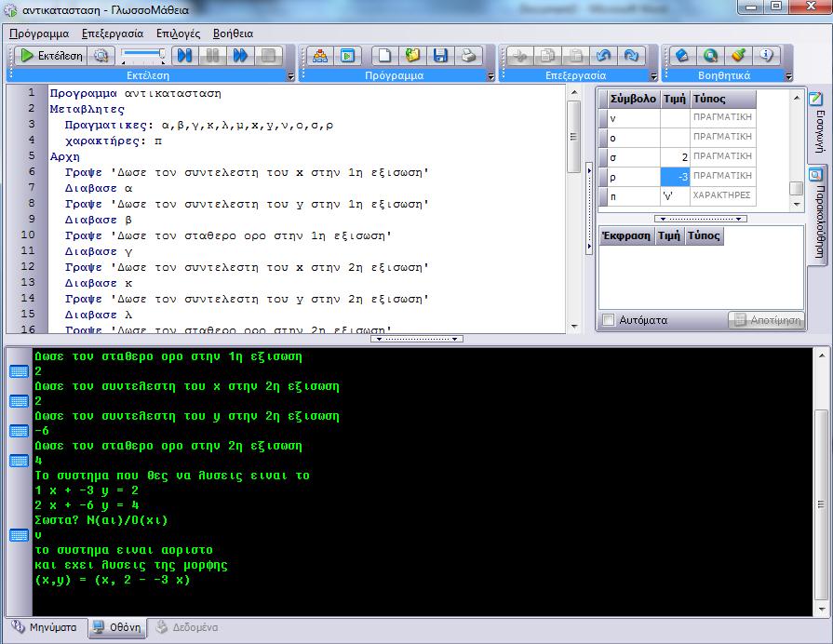Click the paste icon in Επεξεργασία toolbar
Image resolution: width=833 pixels, height=644 pixels.
576,55
